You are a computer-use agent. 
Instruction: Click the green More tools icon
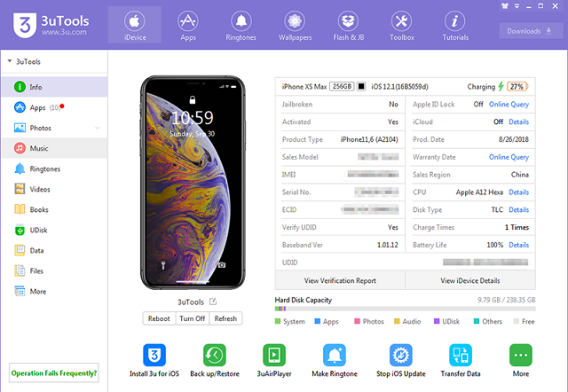coord(520,356)
